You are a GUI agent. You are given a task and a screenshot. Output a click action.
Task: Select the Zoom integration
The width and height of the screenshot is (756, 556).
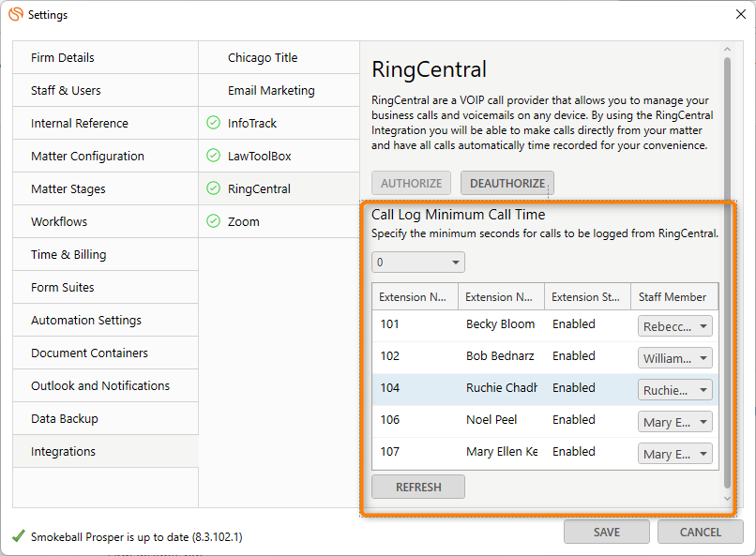[280, 221]
